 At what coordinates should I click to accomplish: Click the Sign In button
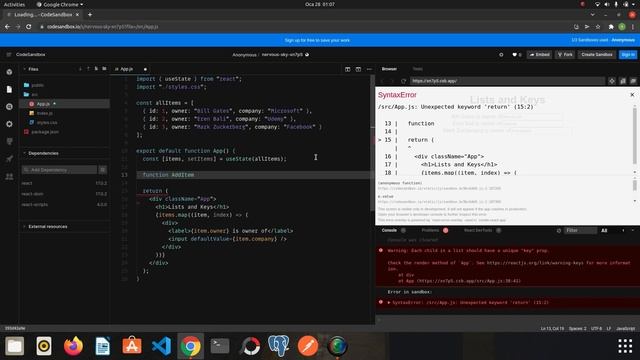[628, 54]
